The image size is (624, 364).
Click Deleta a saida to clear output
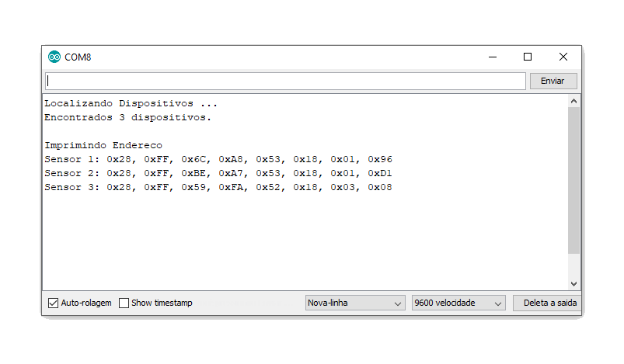pos(549,303)
